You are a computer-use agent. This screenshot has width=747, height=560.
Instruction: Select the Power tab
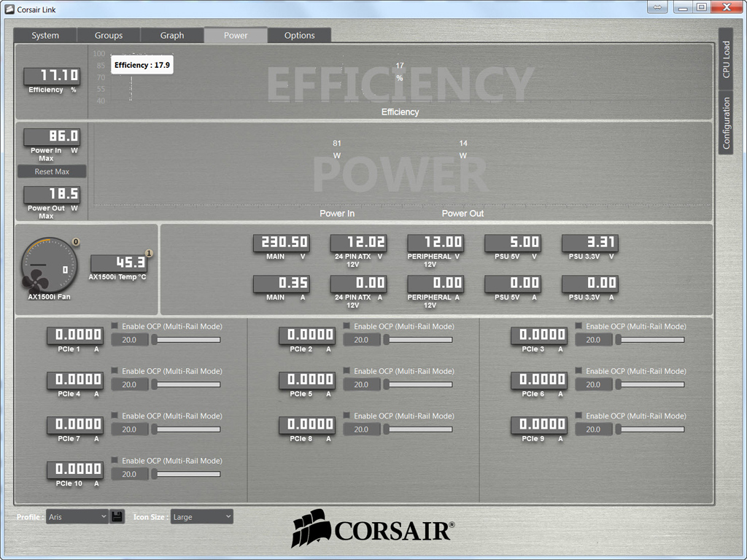pyautogui.click(x=236, y=35)
